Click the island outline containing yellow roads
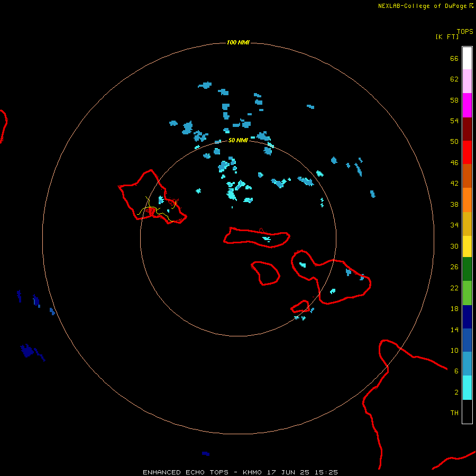Screen dimensions: 476x476 click(152, 197)
